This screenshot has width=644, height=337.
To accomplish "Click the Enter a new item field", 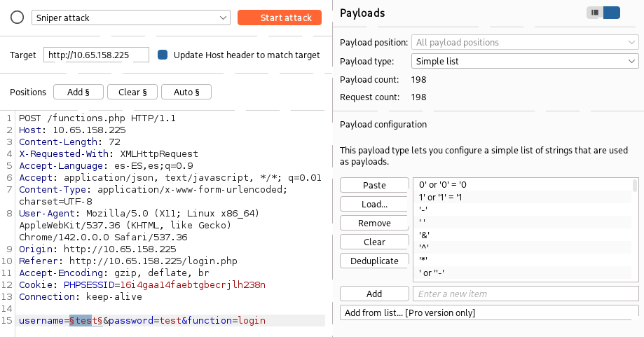I will coord(526,294).
